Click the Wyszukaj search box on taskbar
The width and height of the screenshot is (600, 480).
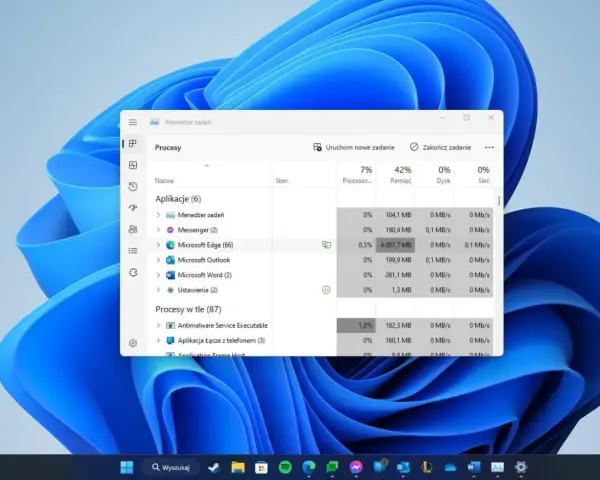click(171, 467)
